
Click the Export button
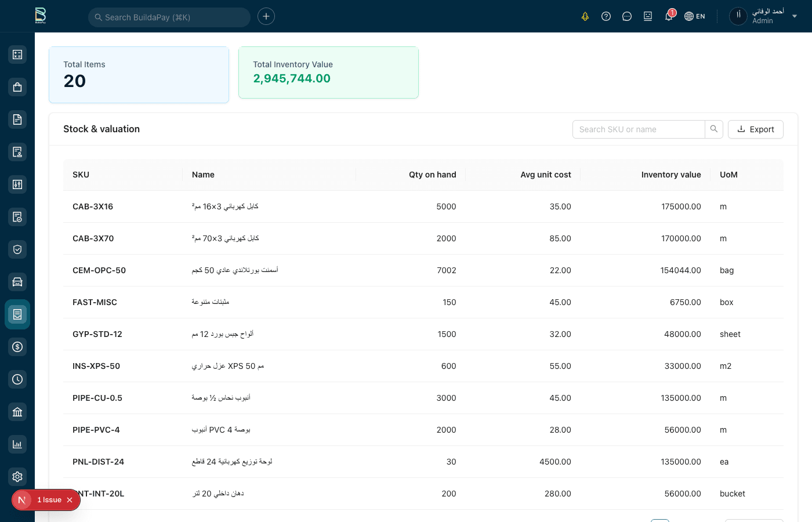[756, 129]
